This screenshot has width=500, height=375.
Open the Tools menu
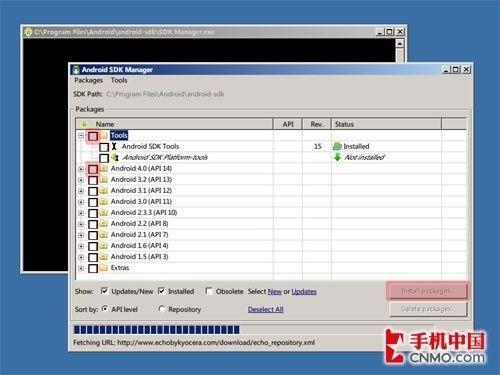[x=119, y=80]
